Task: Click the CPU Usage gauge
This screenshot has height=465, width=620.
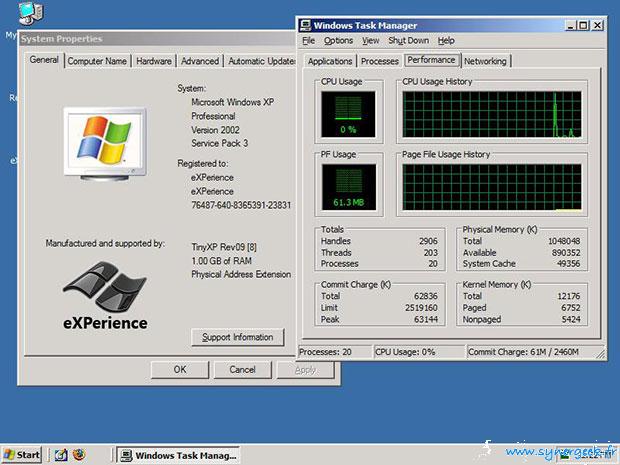Action: coord(348,114)
